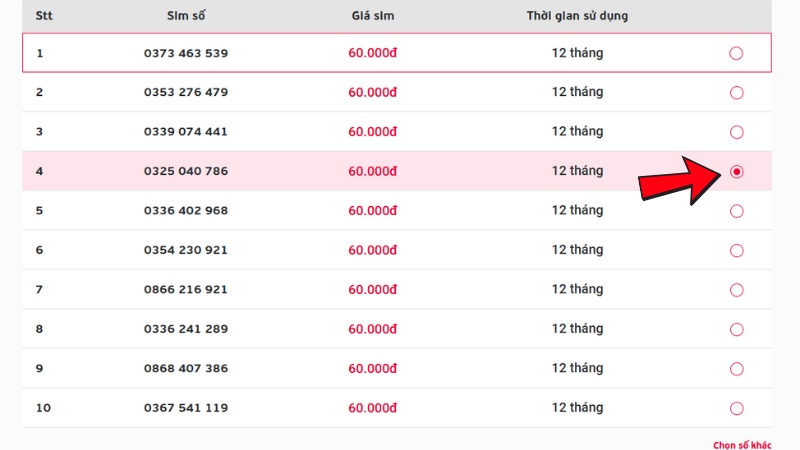This screenshot has height=450, width=800.
Task: Click SIM number 0367 541 119 text
Action: tap(186, 408)
